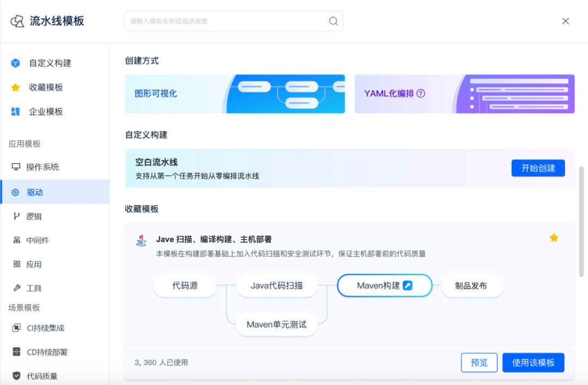This screenshot has width=588, height=385.
Task: Open the 中间件 template category
Action: click(x=38, y=240)
